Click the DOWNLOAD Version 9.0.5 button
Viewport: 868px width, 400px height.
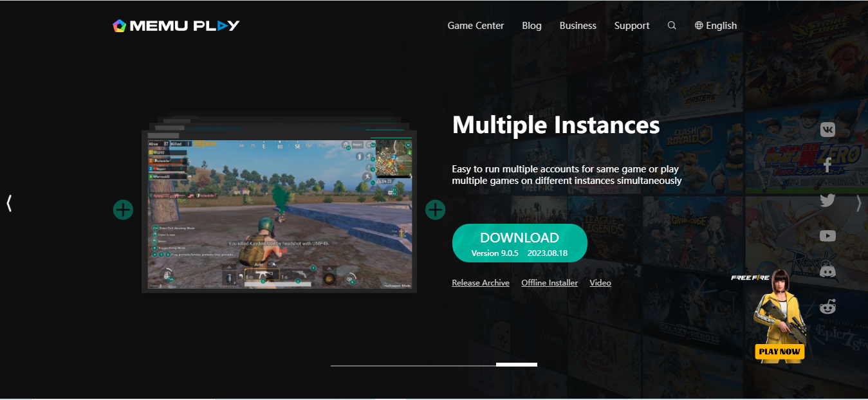coord(520,243)
